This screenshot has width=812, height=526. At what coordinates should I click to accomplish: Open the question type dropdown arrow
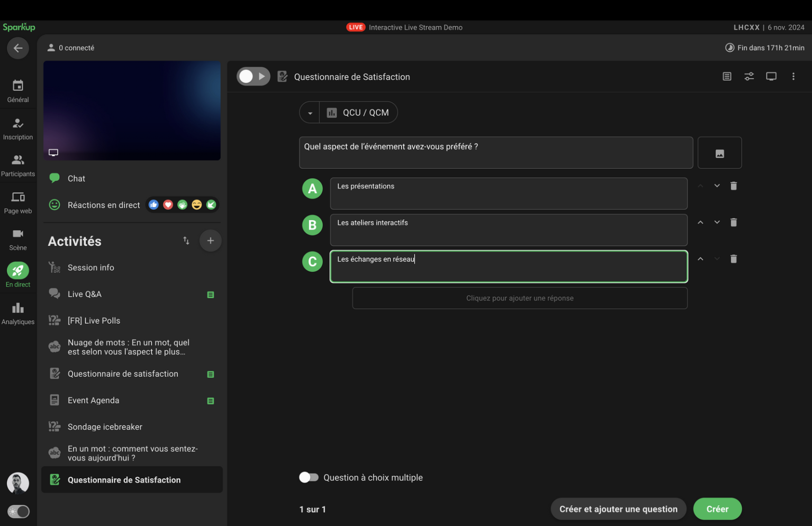(x=310, y=113)
